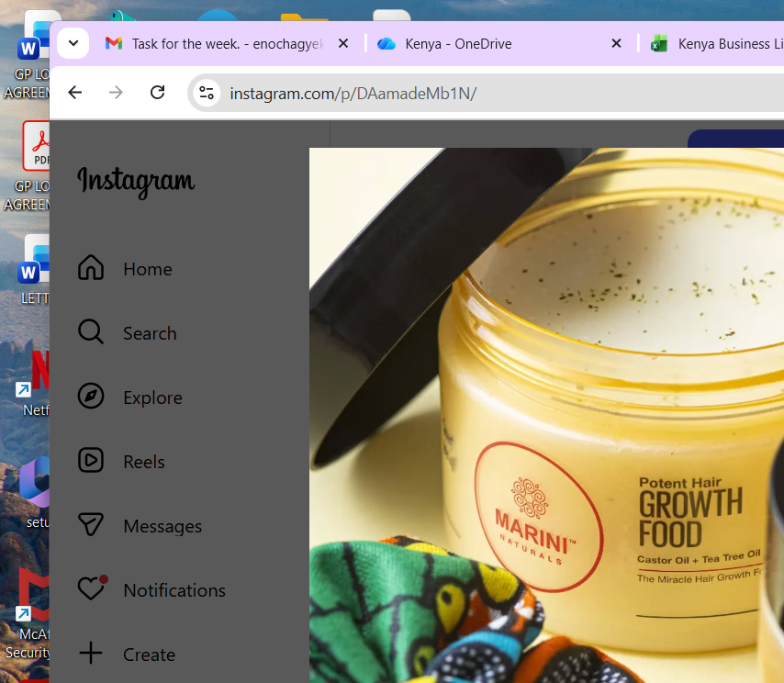Open the site information icon beside the URL
This screenshot has height=683, width=784.
[x=207, y=93]
